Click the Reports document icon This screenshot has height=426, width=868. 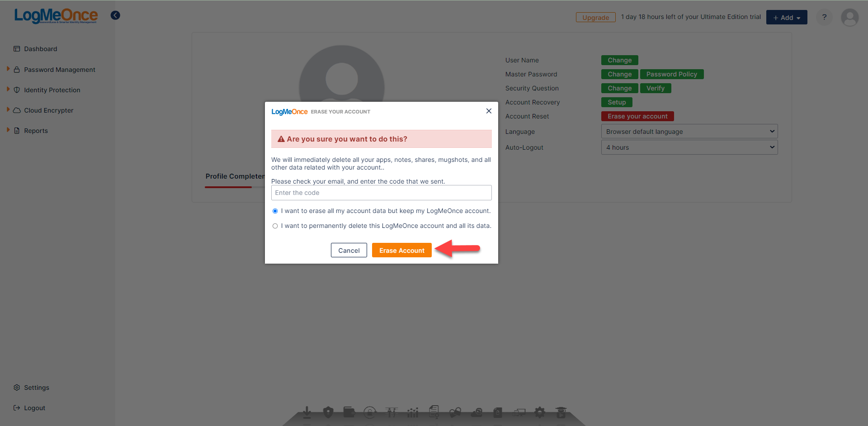(x=17, y=131)
